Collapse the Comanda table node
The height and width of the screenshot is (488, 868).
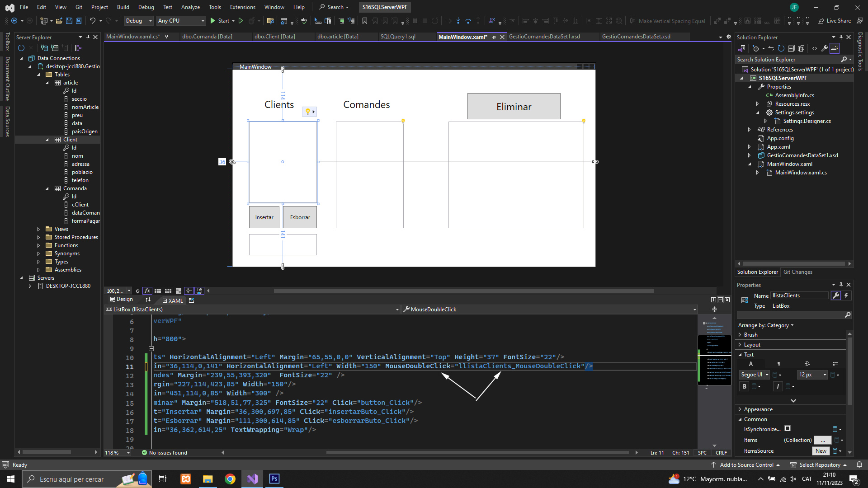pos(47,188)
